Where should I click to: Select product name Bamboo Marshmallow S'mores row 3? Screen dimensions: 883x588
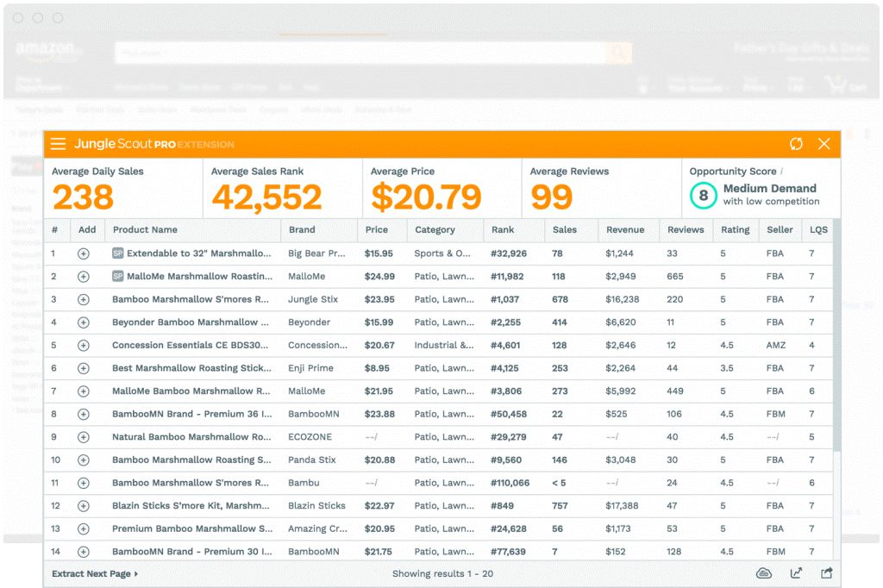191,300
